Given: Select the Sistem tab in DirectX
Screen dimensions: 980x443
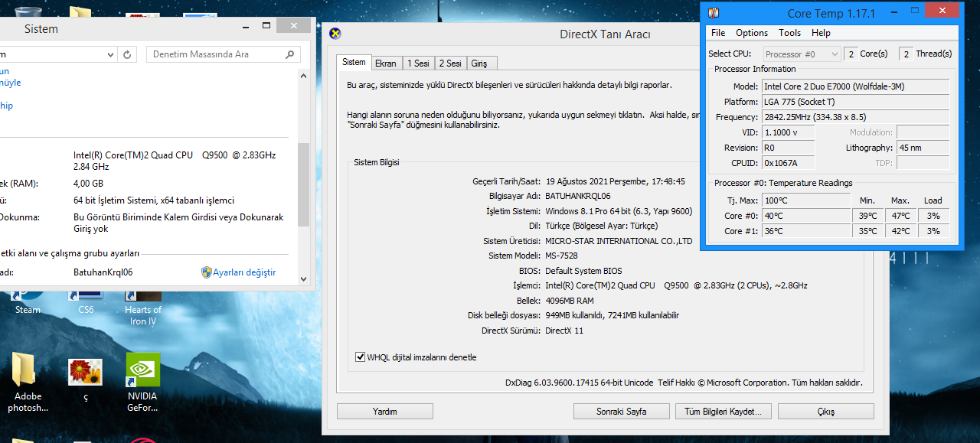Looking at the screenshot, I should 354,62.
